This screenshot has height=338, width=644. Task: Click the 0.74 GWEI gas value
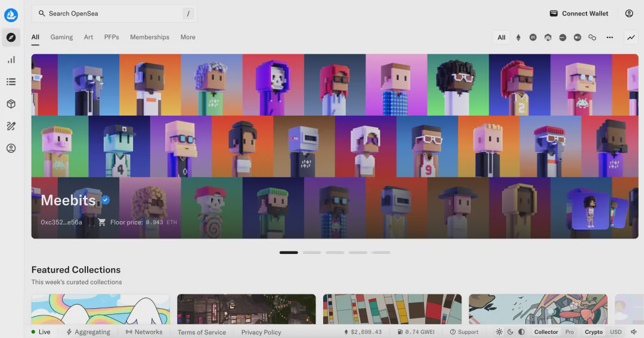(x=416, y=332)
